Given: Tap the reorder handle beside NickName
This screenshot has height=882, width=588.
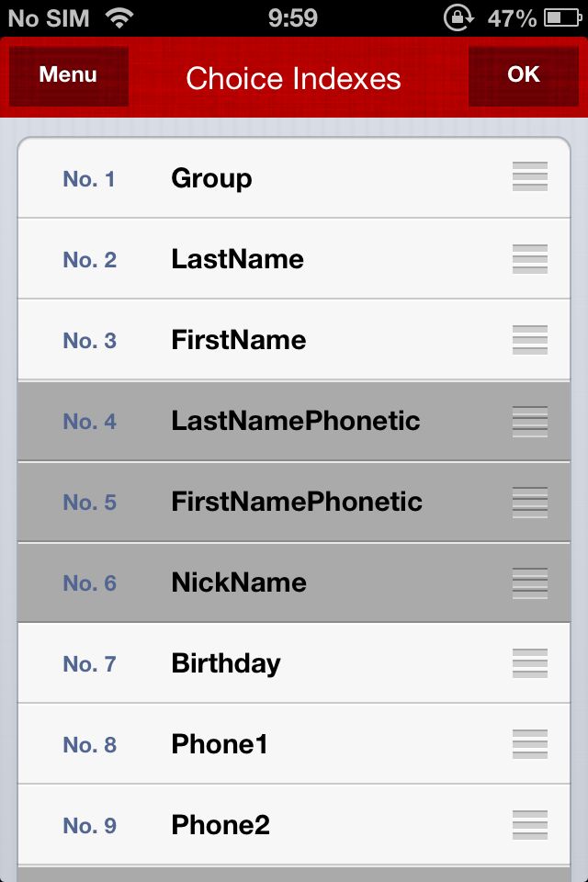Looking at the screenshot, I should pyautogui.click(x=529, y=583).
